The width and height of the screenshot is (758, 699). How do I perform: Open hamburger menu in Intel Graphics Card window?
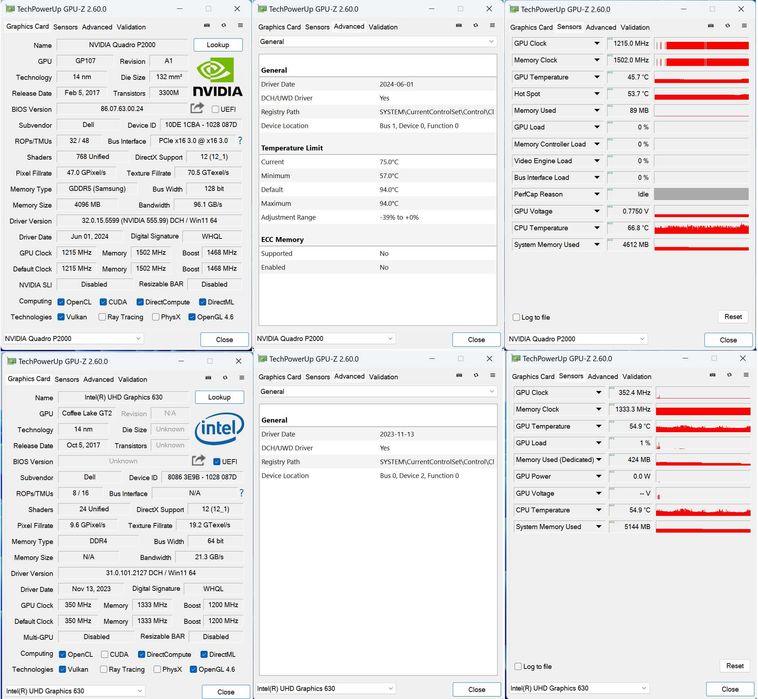[242, 378]
